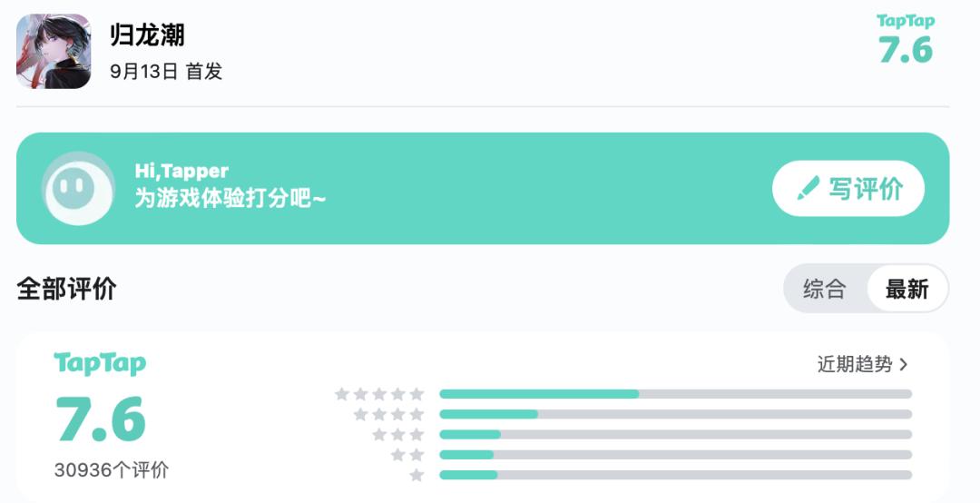980x503 pixels.
Task: Click the 归龙潮 game title
Action: click(148, 35)
